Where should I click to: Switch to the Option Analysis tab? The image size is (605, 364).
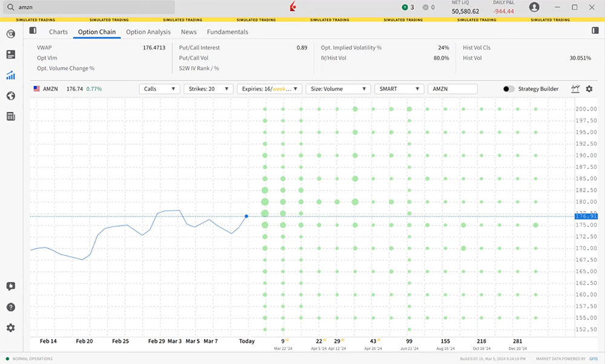pyautogui.click(x=148, y=32)
